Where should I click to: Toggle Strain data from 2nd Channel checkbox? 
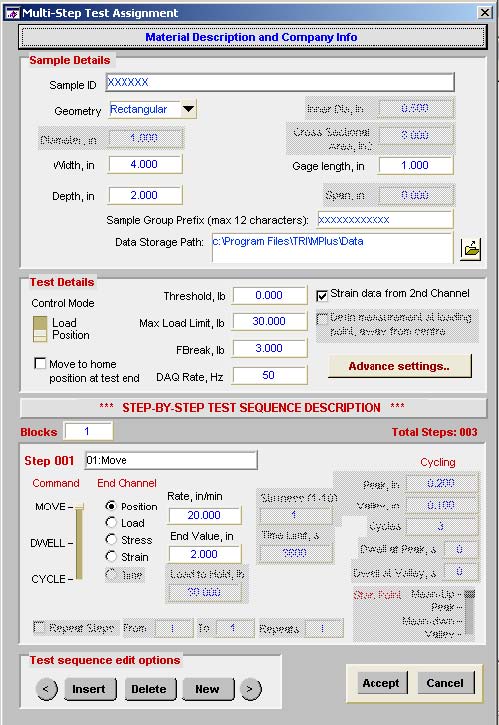click(x=322, y=295)
